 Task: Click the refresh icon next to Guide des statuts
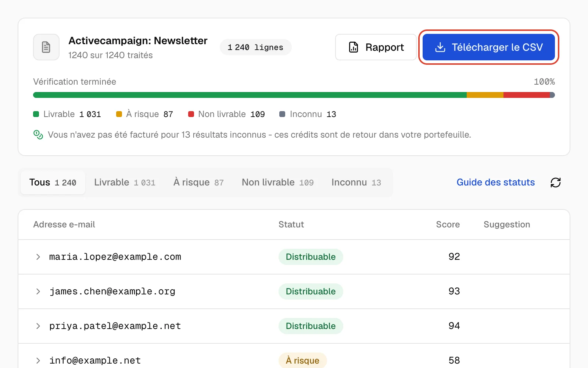coord(556,183)
